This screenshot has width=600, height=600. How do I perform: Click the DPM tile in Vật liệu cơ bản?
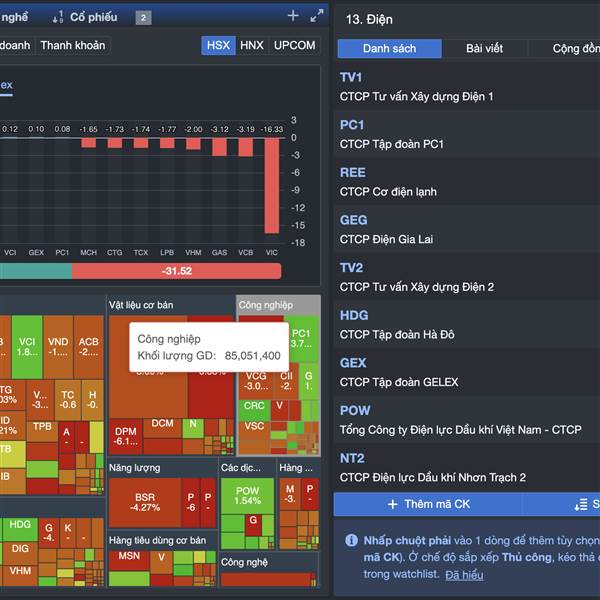click(126, 437)
